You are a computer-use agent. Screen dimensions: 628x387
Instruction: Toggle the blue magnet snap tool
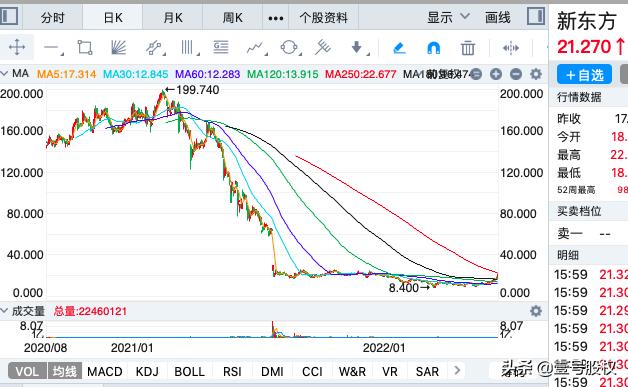(434, 48)
